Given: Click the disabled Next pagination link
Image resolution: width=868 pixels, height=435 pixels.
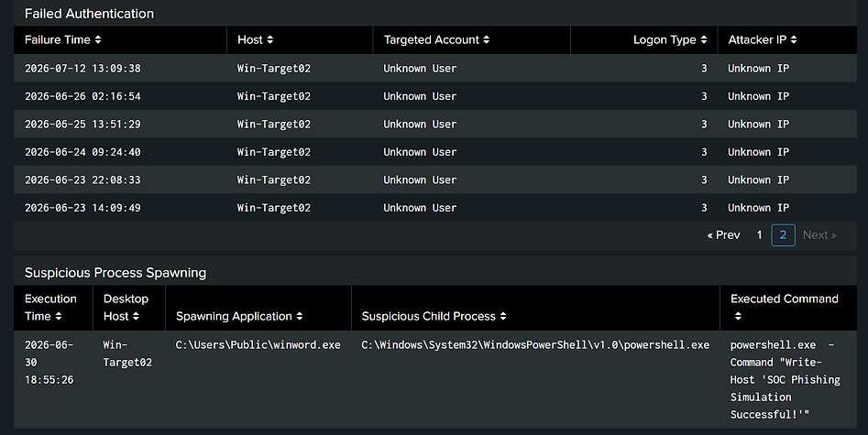Looking at the screenshot, I should (819, 235).
